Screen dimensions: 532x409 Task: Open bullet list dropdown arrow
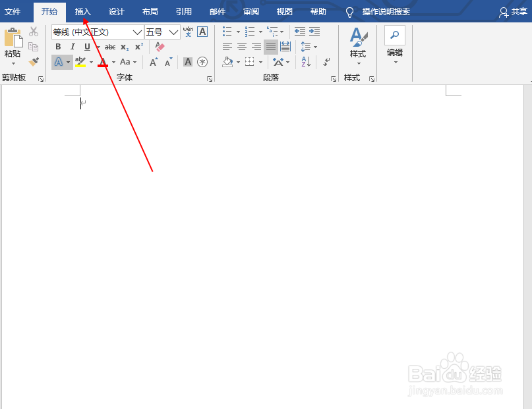238,32
